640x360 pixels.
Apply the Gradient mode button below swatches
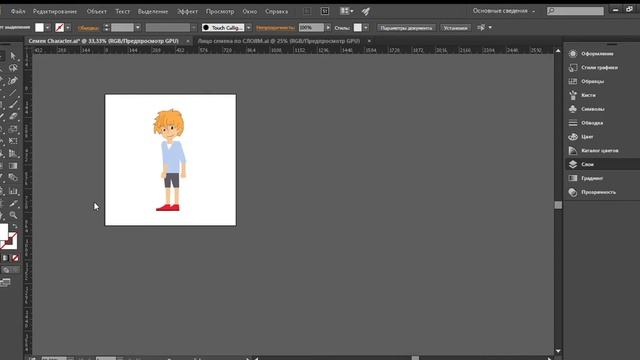pyautogui.click(x=6, y=258)
